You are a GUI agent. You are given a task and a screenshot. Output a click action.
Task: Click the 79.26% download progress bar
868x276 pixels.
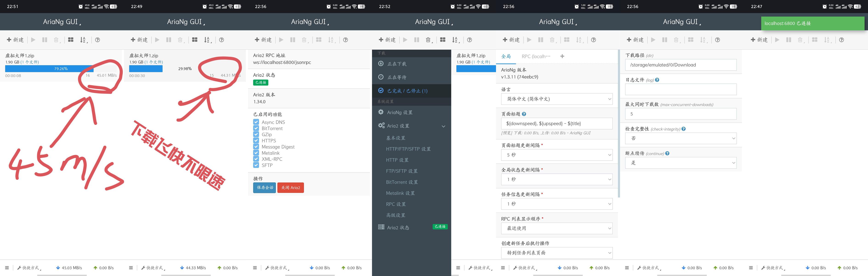61,69
